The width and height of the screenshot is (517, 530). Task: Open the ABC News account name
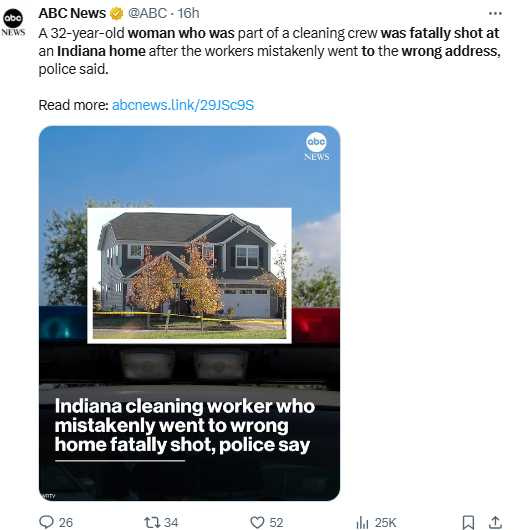tap(72, 13)
